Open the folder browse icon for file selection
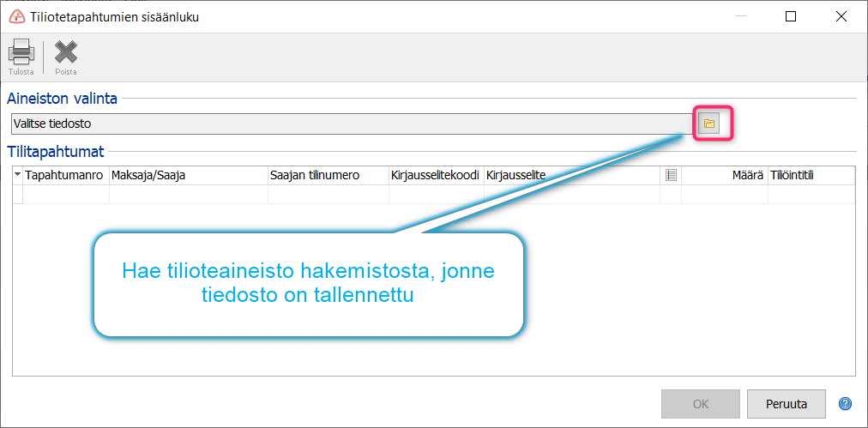 tap(709, 124)
